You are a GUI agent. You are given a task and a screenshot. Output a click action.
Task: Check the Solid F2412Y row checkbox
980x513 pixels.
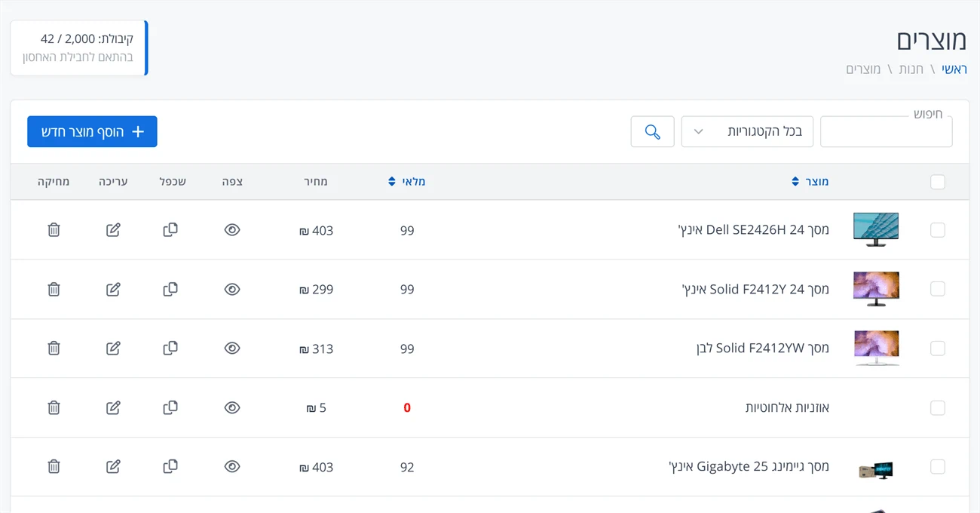[938, 289]
